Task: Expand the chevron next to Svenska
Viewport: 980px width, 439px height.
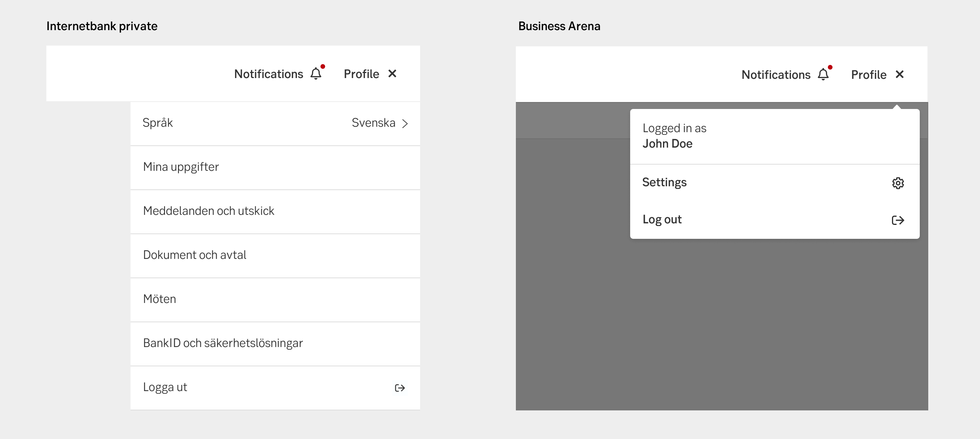Action: click(x=406, y=123)
